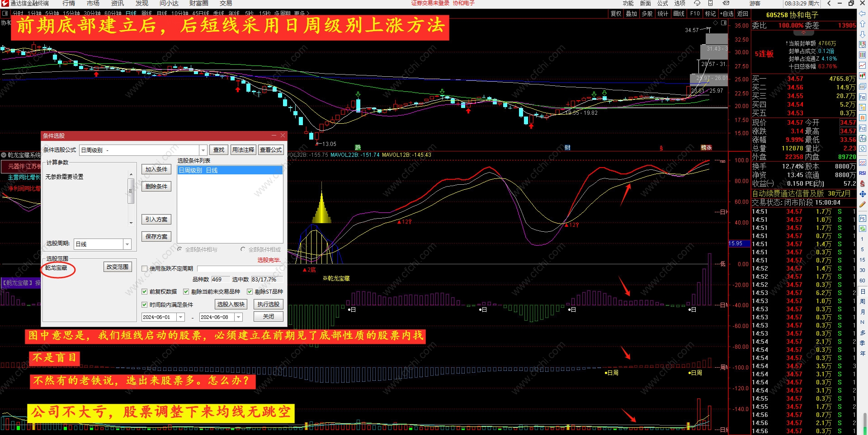Viewport: 868px width, 435px height.
Task: Click the 保存方案 button
Action: [x=156, y=237]
